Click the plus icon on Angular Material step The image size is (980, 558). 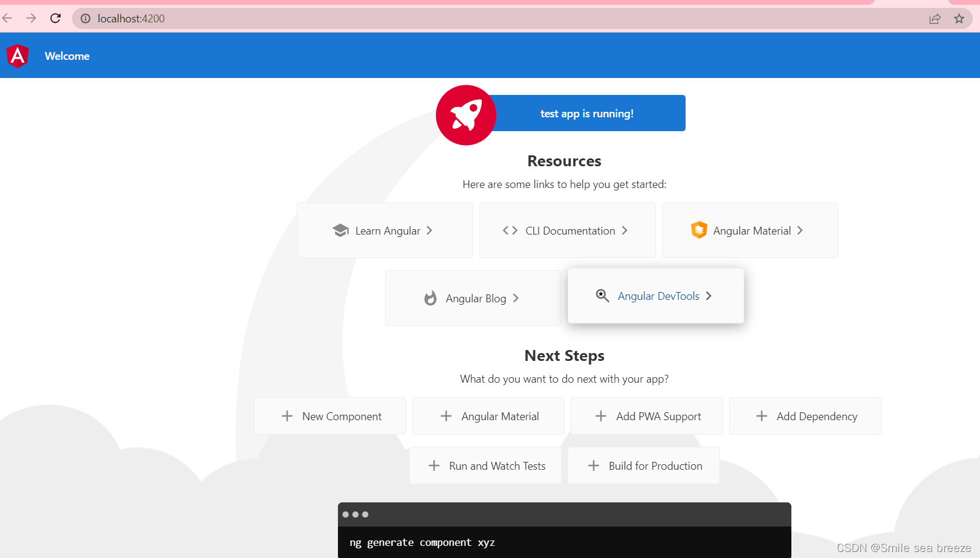point(446,416)
